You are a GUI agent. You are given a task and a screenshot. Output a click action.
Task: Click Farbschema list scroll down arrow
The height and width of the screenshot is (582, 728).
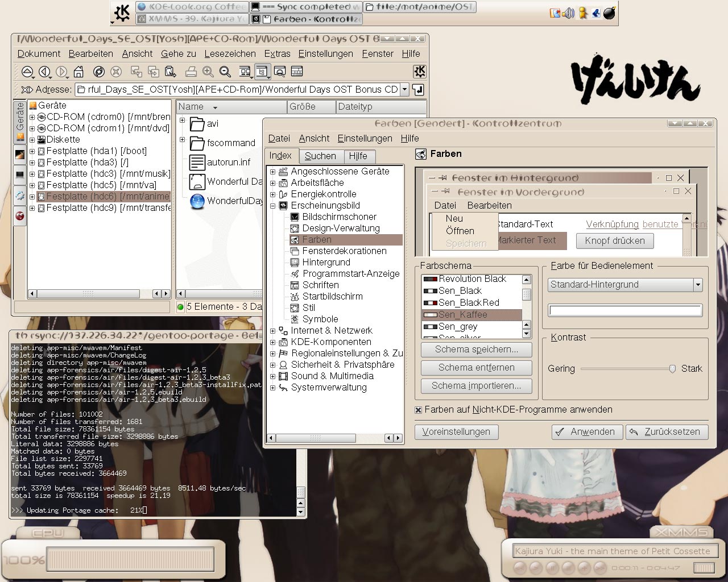coord(526,334)
